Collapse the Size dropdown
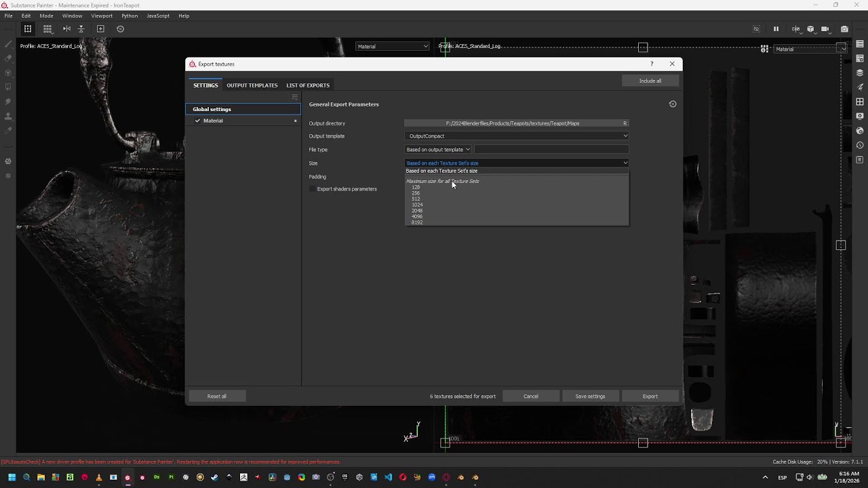This screenshot has width=868, height=488. (517, 163)
